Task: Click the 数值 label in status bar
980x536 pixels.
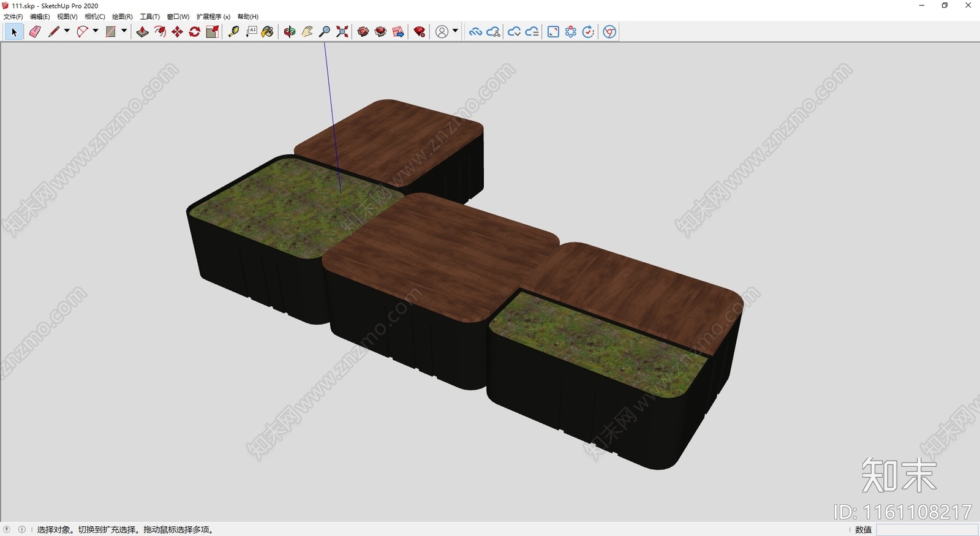Action: point(864,529)
